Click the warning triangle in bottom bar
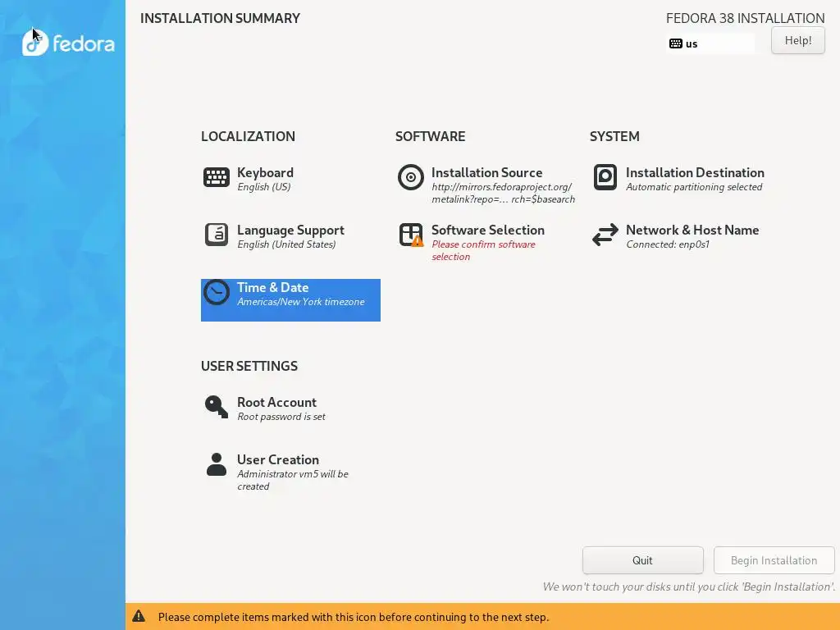The width and height of the screenshot is (840, 630). [x=139, y=616]
